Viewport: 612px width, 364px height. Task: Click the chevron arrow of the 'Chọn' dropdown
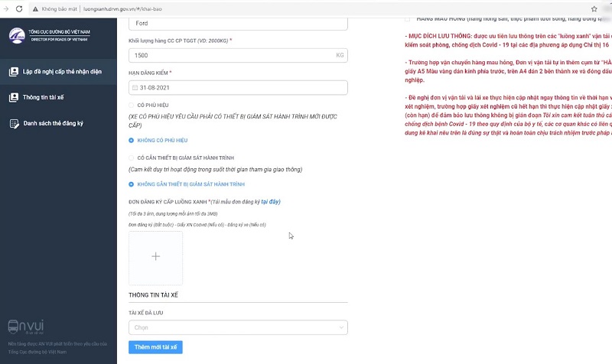click(x=341, y=327)
